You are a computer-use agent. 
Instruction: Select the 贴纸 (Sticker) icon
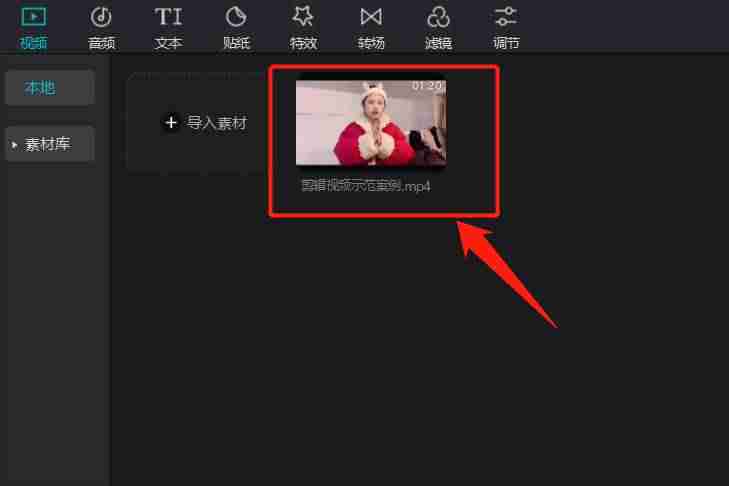click(x=236, y=17)
